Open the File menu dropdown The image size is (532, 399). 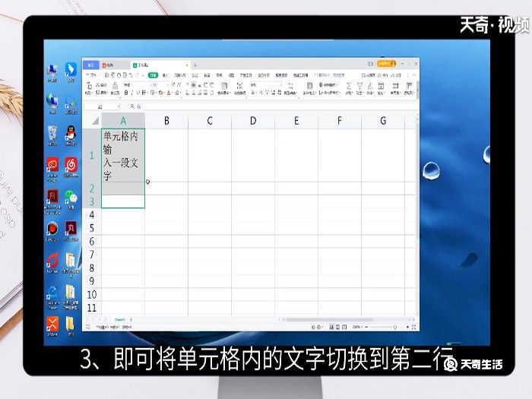[x=92, y=75]
